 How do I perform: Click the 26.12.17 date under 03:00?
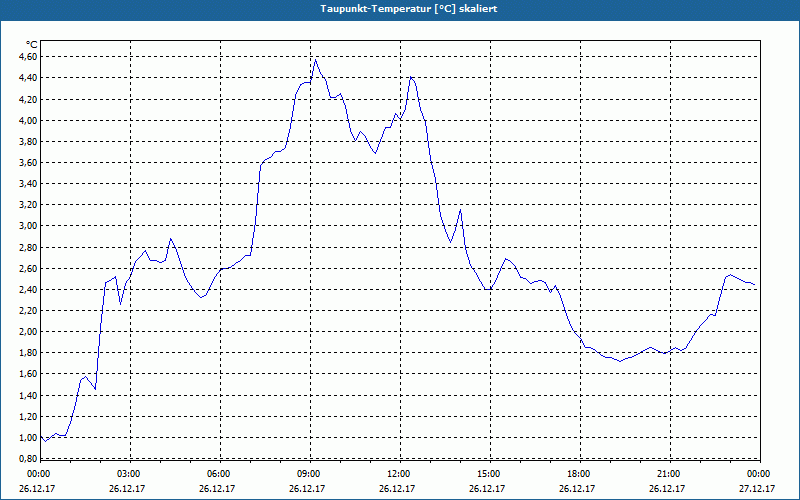(128, 488)
